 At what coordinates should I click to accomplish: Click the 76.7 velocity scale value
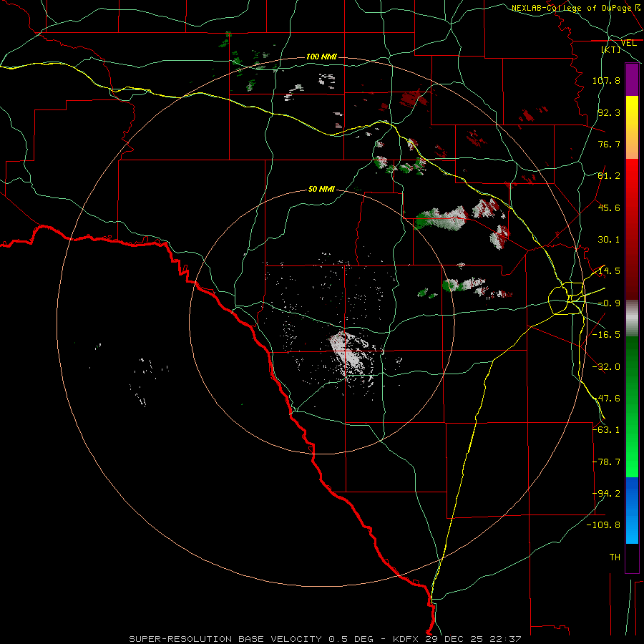point(609,144)
